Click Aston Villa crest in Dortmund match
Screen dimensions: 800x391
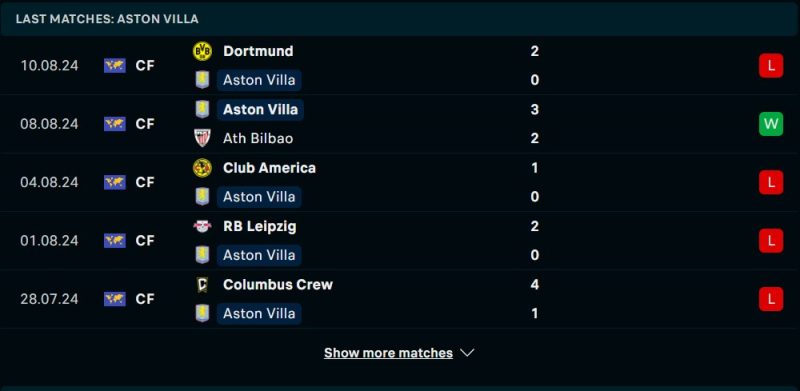202,80
